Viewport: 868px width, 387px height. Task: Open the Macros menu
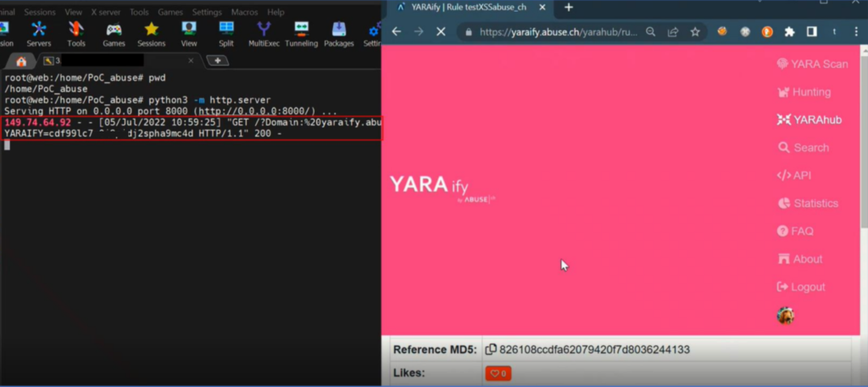(245, 12)
